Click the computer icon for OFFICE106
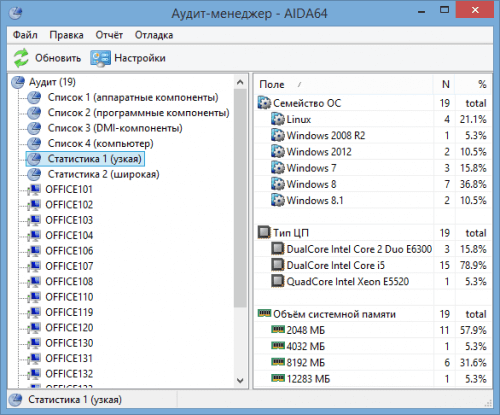The image size is (500, 415). (x=34, y=251)
